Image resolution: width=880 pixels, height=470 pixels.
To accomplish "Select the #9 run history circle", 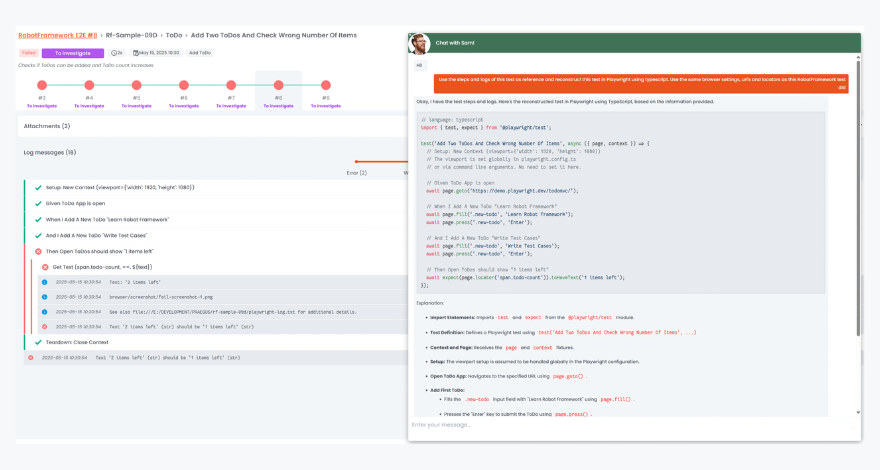I will click(325, 86).
